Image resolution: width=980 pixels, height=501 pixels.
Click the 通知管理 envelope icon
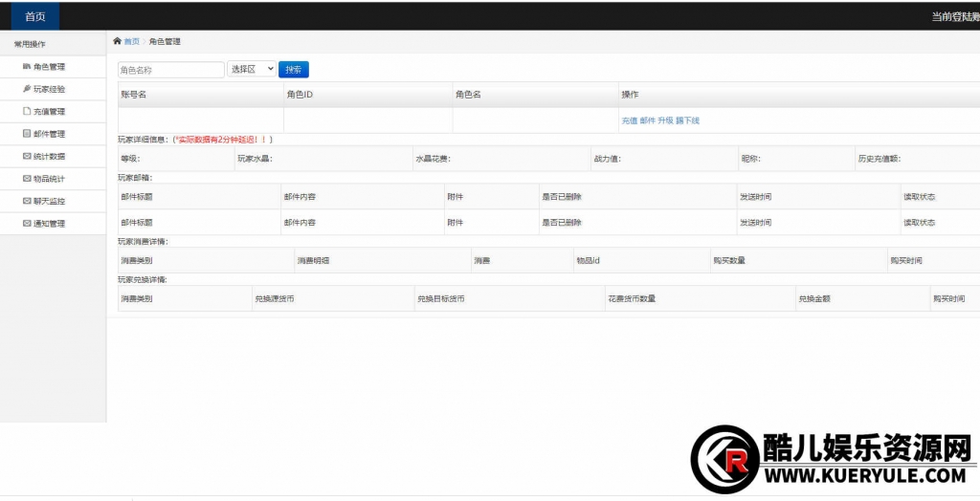pyautogui.click(x=27, y=224)
